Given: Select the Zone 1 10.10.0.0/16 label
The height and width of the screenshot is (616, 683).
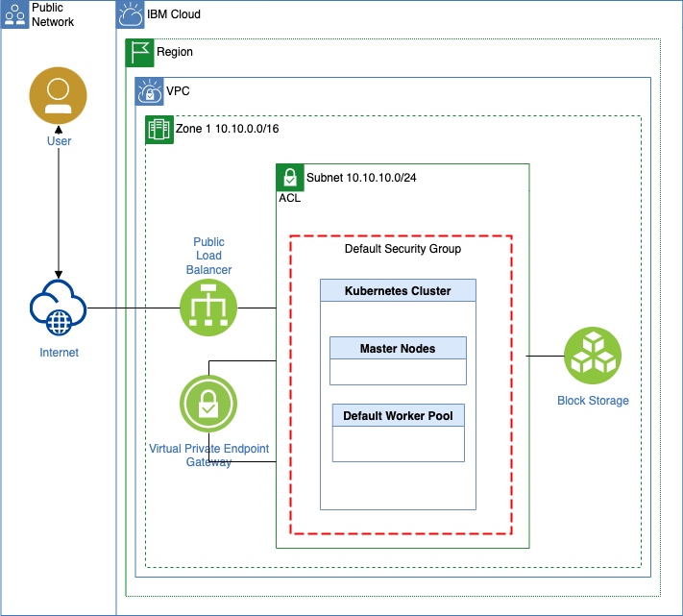Looking at the screenshot, I should coord(228,128).
